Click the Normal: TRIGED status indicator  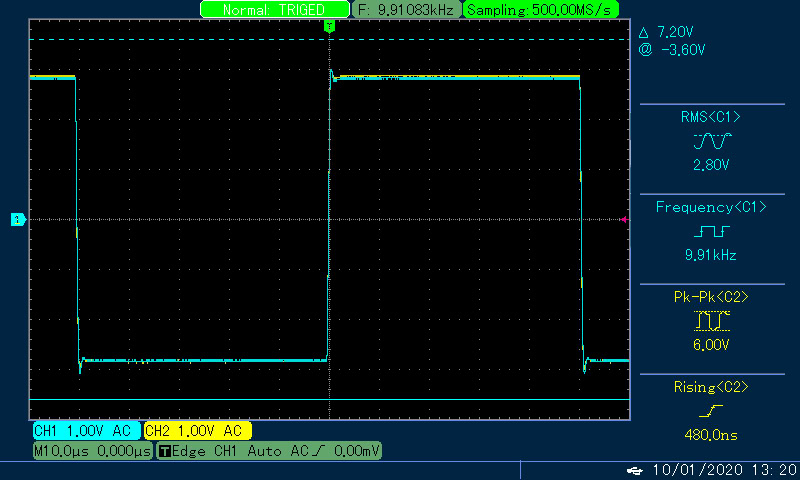click(x=274, y=10)
